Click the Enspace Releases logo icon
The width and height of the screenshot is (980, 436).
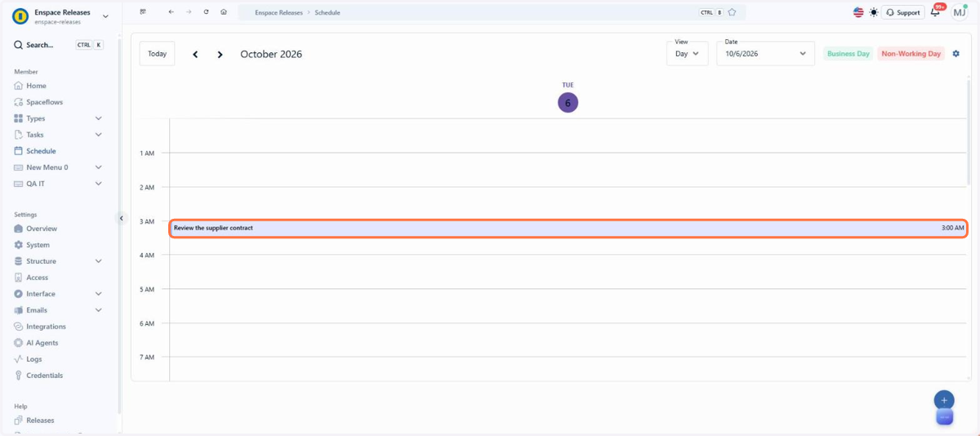[20, 16]
